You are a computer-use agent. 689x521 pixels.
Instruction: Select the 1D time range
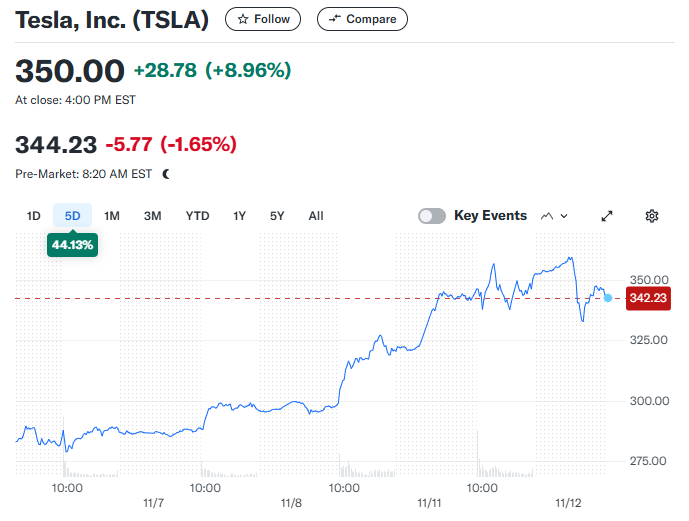click(33, 216)
